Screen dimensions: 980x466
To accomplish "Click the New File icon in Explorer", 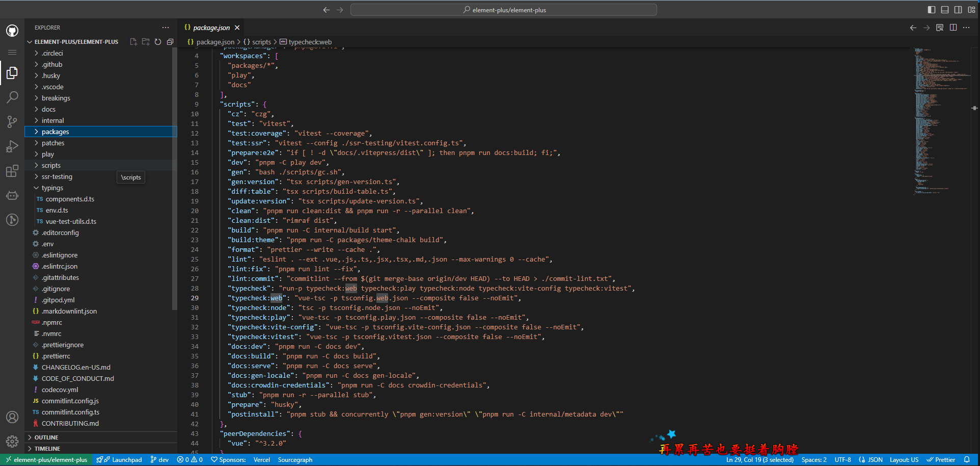I will pyautogui.click(x=133, y=42).
